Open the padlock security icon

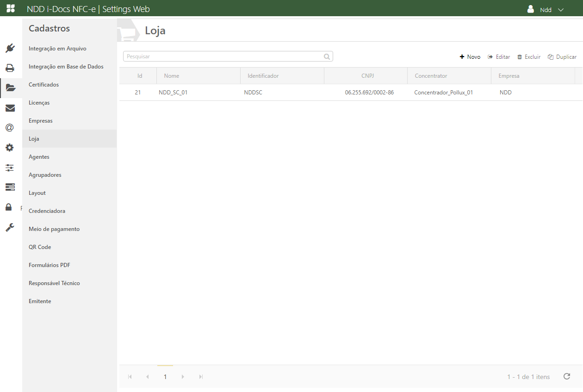9,207
